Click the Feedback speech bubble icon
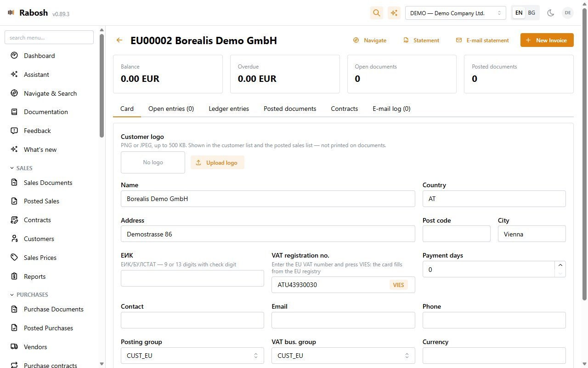Image resolution: width=588 pixels, height=368 pixels. click(14, 131)
